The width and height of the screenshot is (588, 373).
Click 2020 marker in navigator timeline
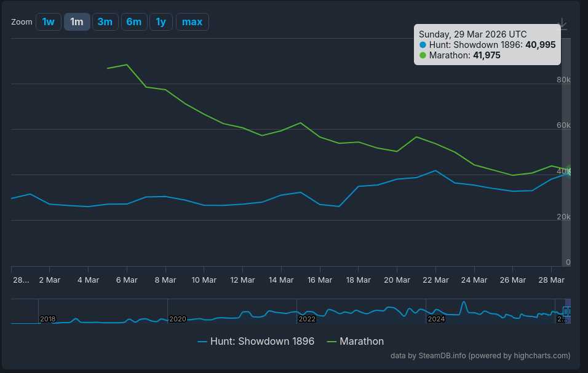177,319
